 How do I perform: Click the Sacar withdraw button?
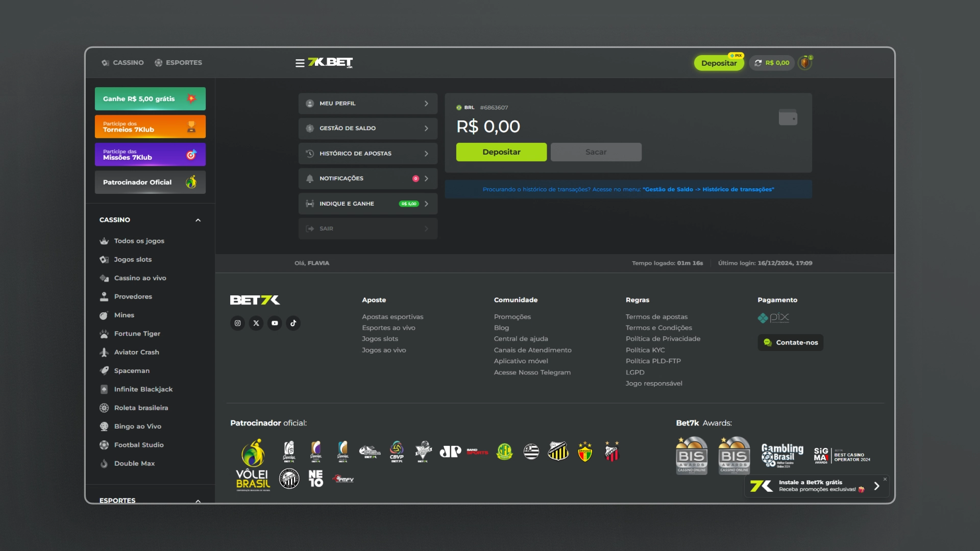(x=596, y=152)
